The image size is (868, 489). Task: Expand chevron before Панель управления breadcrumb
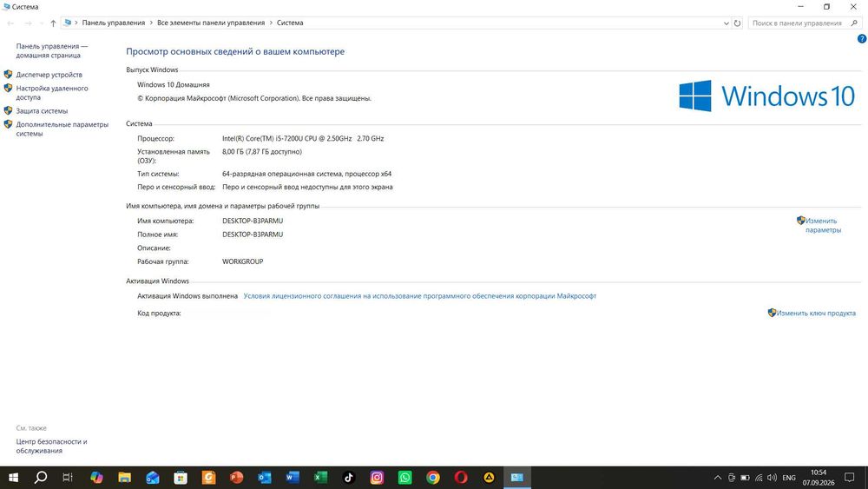pos(76,23)
